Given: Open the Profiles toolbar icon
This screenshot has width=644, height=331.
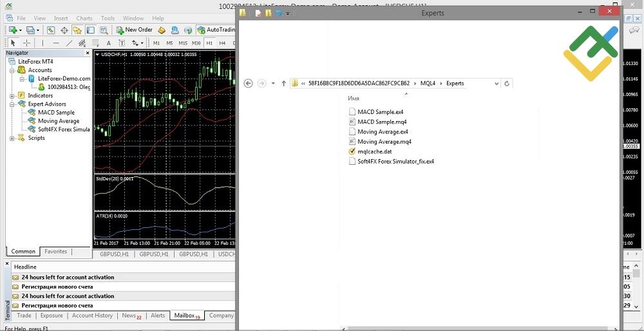Looking at the screenshot, I should click(x=30, y=30).
